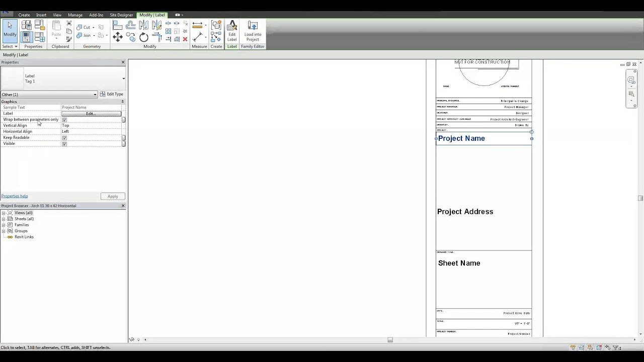Disable the Visible checkbox
644x362 pixels.
click(64, 144)
